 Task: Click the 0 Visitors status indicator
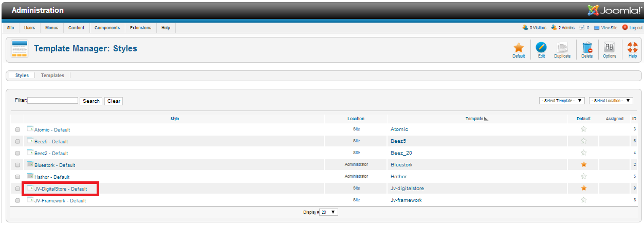coord(534,28)
